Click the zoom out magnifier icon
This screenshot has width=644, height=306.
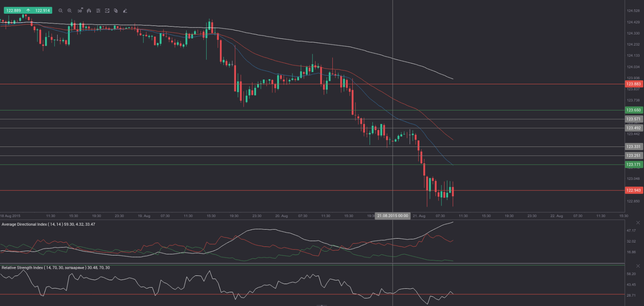click(x=60, y=11)
